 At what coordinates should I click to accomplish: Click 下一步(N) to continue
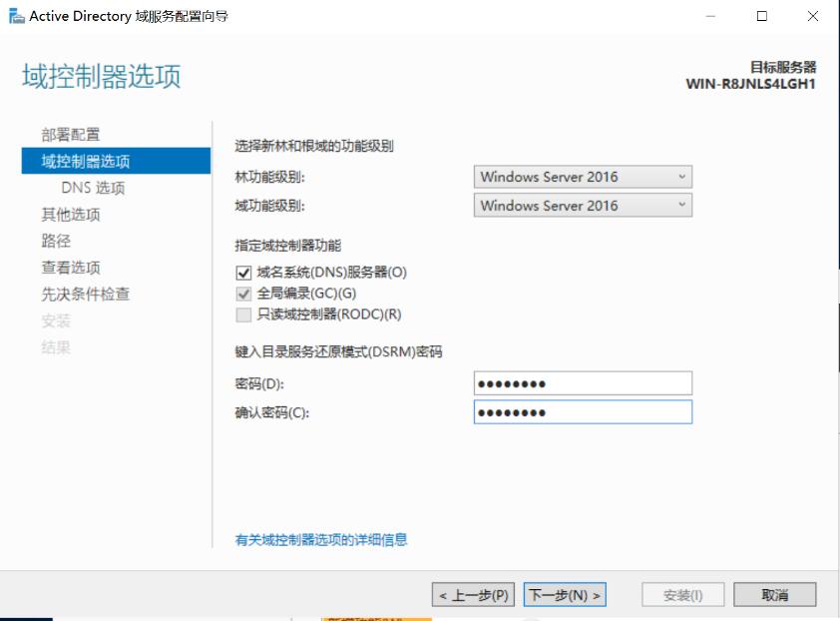pyautogui.click(x=564, y=593)
